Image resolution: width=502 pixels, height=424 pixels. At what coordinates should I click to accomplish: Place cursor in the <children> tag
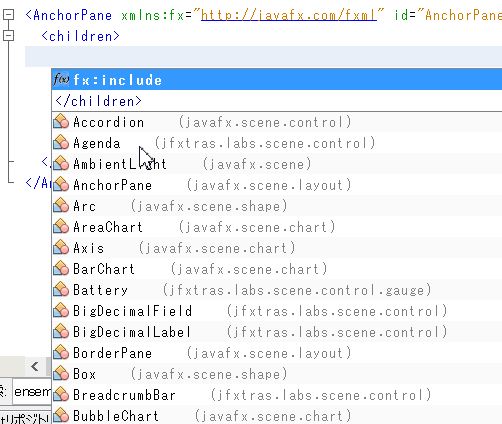click(x=80, y=36)
